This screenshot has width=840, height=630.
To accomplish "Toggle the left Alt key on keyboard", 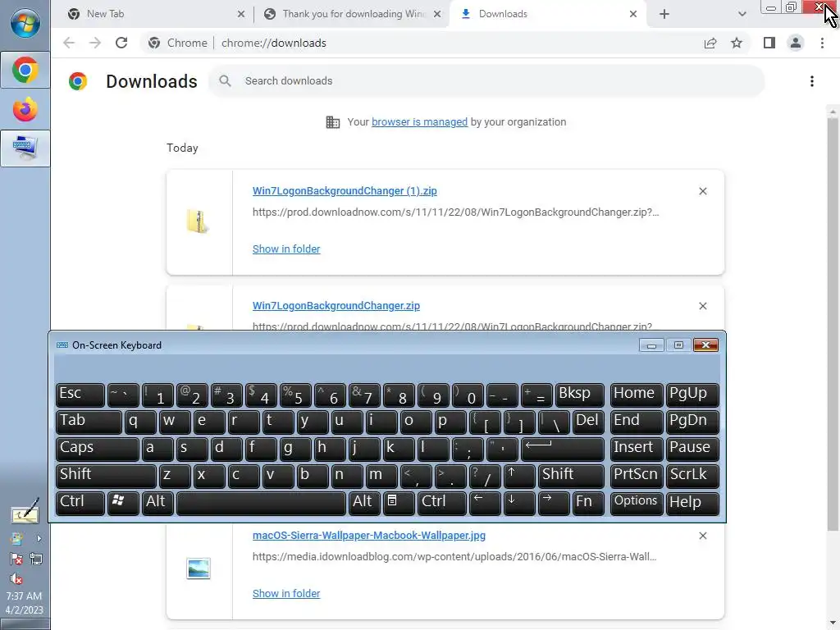I will 157,503.
